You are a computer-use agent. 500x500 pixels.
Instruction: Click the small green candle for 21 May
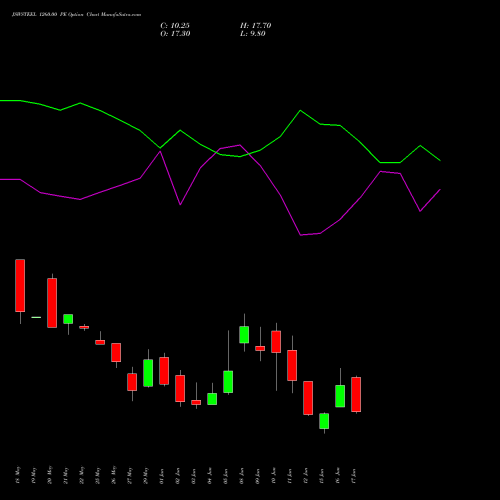[x=68, y=319]
